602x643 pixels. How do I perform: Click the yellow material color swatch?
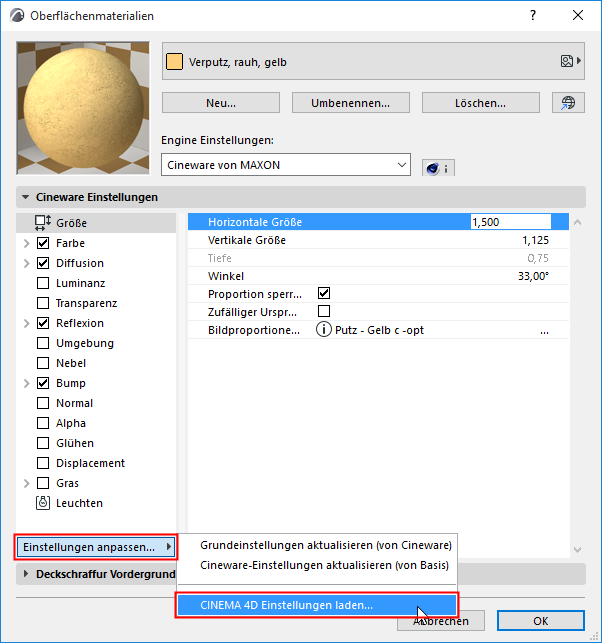[174, 62]
